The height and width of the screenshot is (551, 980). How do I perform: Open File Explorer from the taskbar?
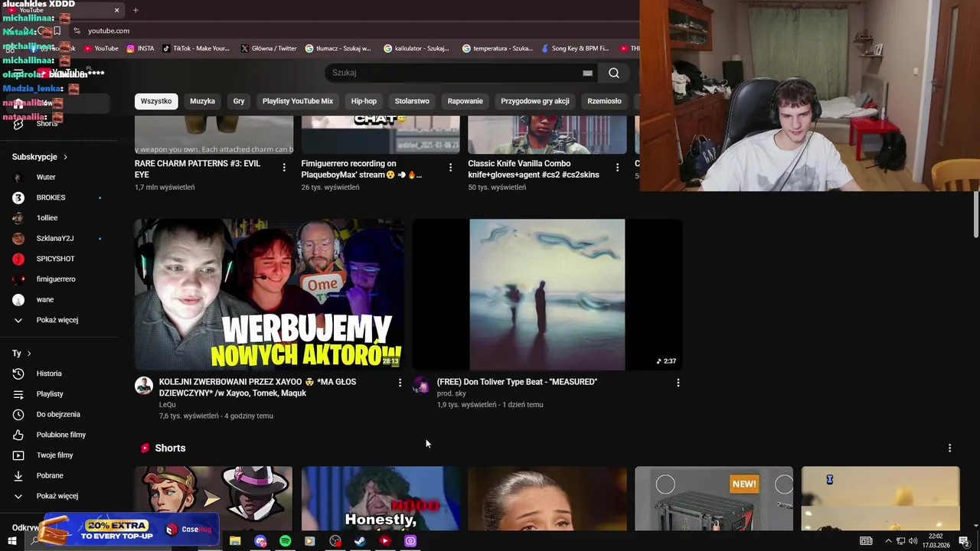[x=235, y=541]
